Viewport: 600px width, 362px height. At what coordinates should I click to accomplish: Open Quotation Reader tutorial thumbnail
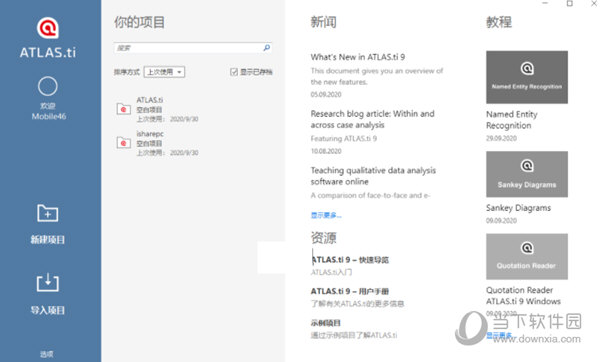[x=527, y=256]
